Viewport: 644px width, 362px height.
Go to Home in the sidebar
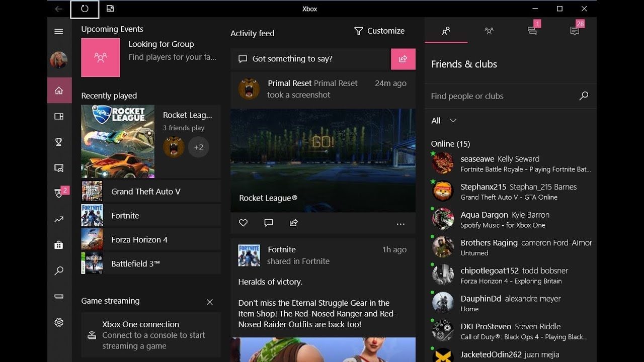pyautogui.click(x=59, y=90)
